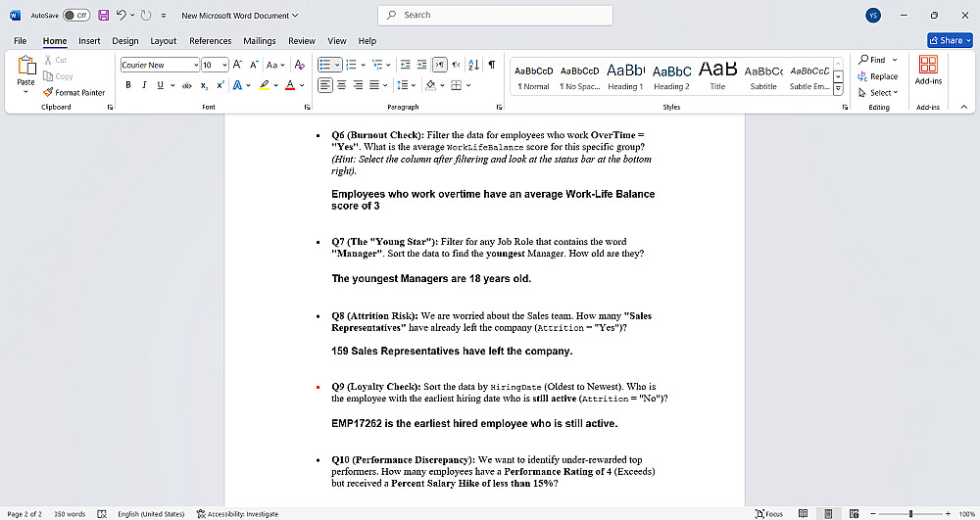Screen dimensions: 980x520
Task: Open the font name dropdown
Action: (196, 65)
